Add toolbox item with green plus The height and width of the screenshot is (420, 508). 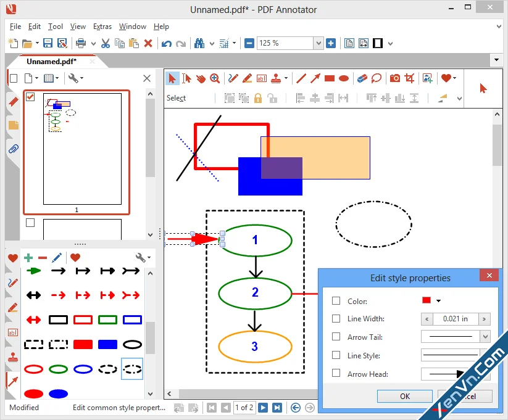coord(28,258)
